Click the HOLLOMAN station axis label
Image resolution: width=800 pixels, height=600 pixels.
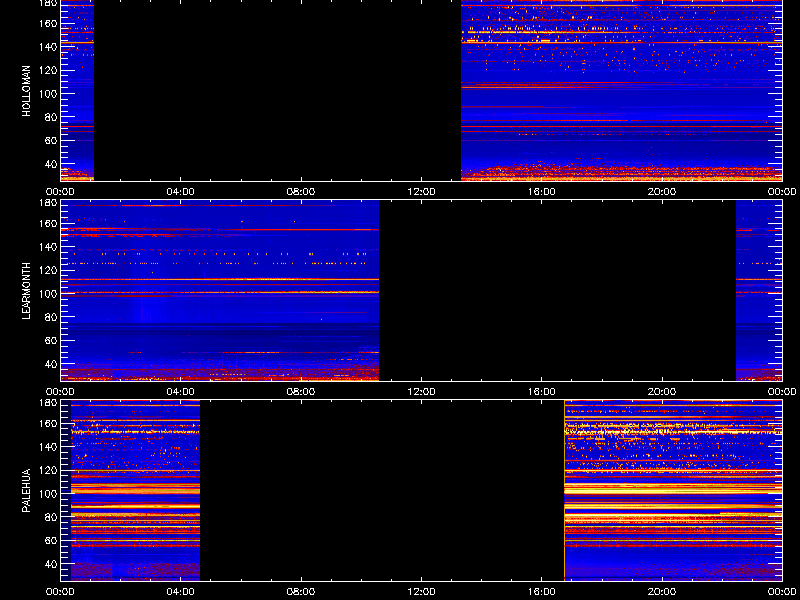point(26,91)
